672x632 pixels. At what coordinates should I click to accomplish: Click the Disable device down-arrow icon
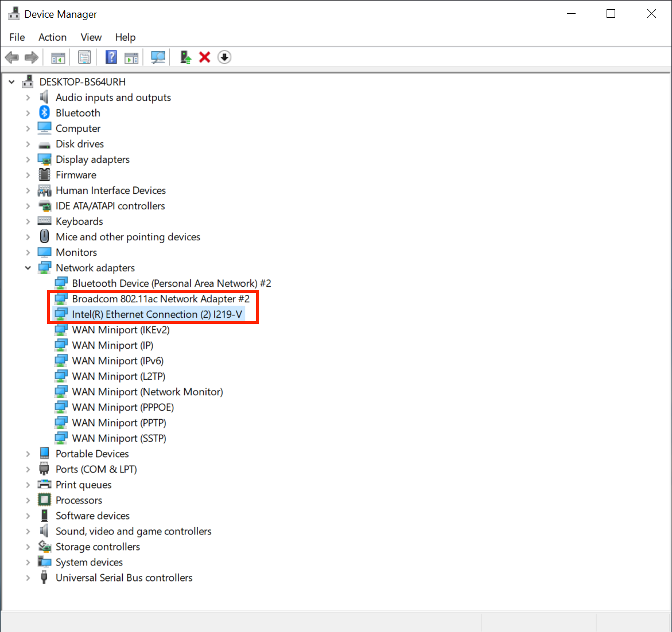[x=224, y=57]
